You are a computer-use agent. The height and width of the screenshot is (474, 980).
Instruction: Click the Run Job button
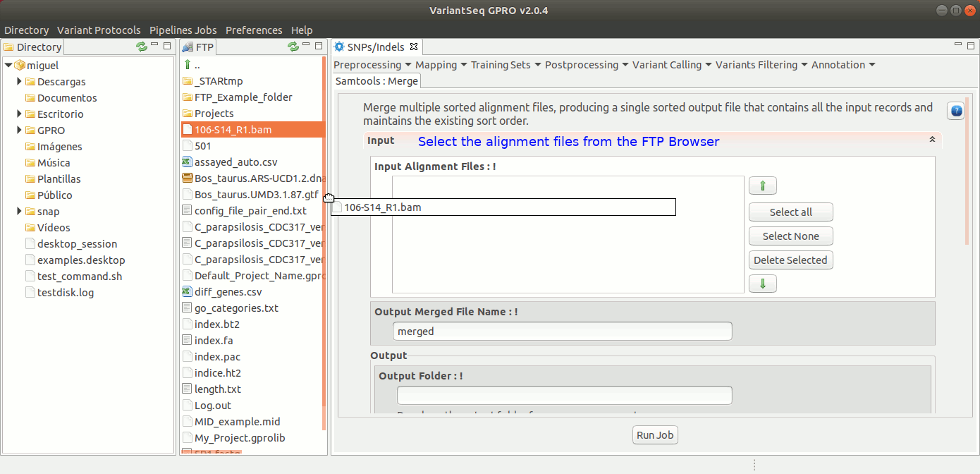(655, 435)
